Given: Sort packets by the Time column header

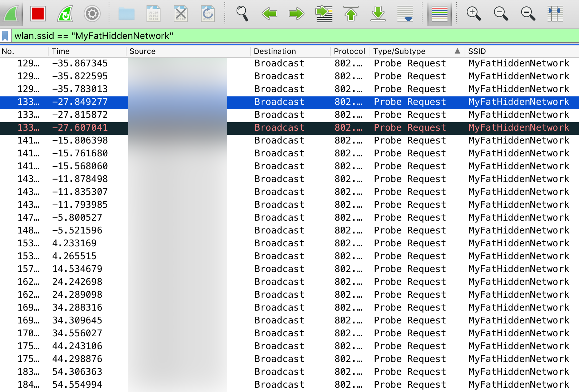Looking at the screenshot, I should click(x=61, y=51).
